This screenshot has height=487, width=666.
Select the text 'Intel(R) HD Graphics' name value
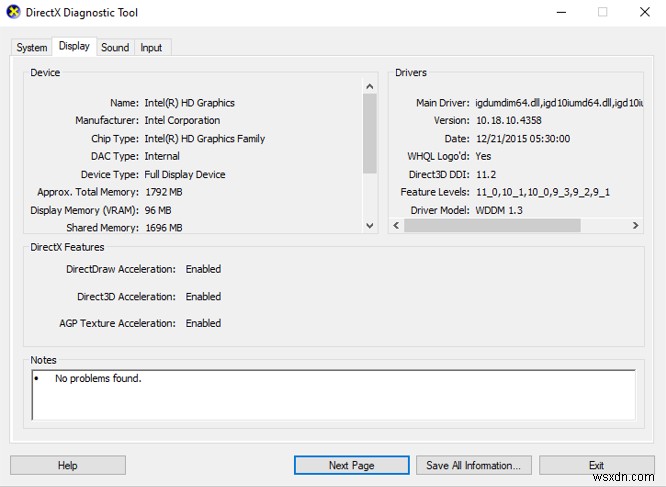(x=189, y=103)
